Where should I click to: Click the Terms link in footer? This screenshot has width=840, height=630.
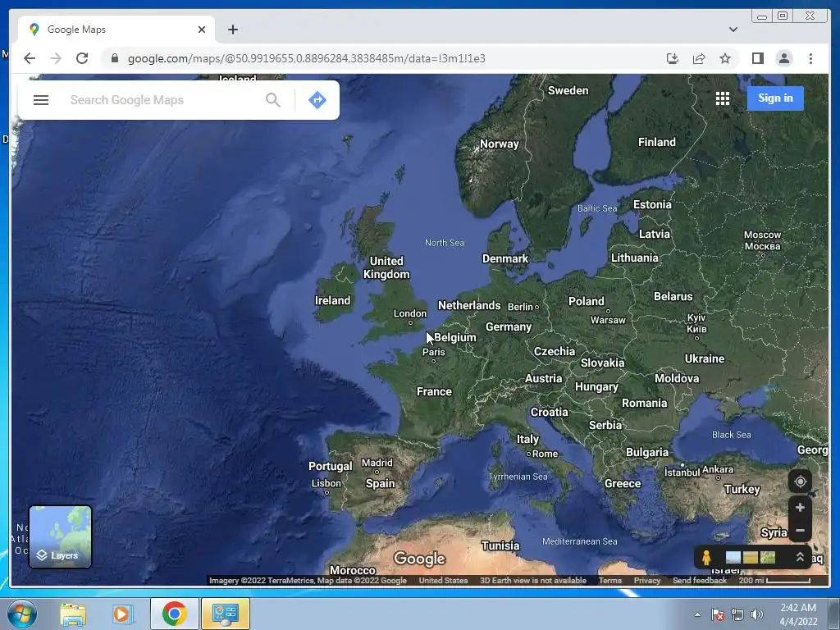[610, 580]
